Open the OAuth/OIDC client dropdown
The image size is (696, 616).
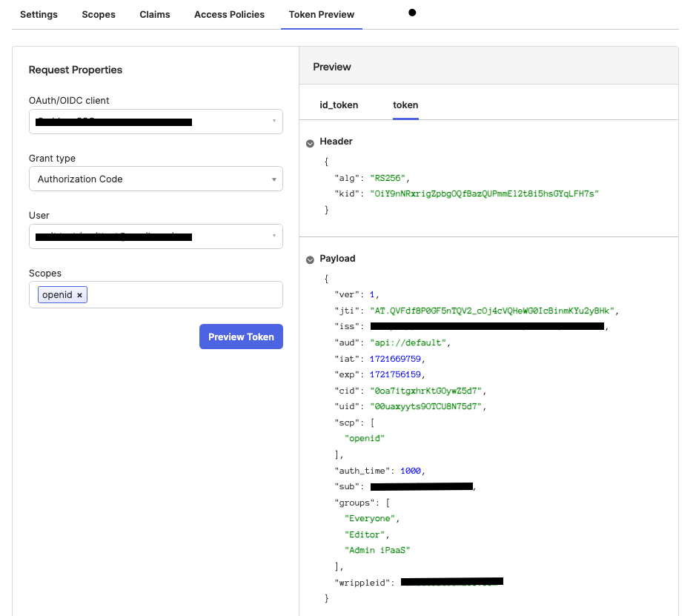(x=156, y=122)
